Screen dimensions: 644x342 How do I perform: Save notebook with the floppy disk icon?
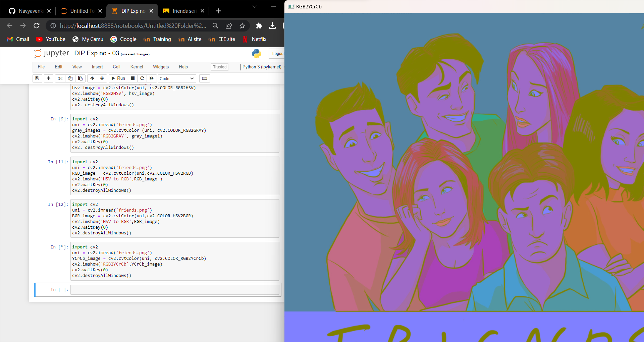click(x=37, y=78)
